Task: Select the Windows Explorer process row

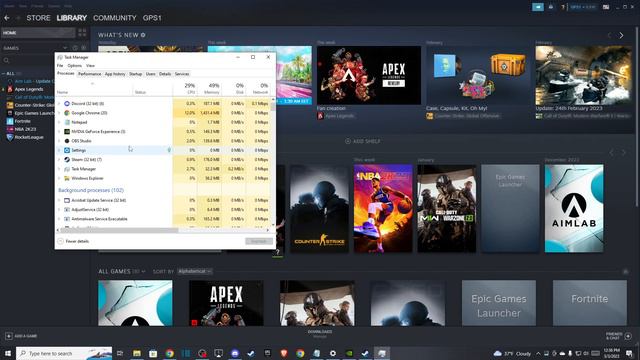Action: [x=163, y=178]
